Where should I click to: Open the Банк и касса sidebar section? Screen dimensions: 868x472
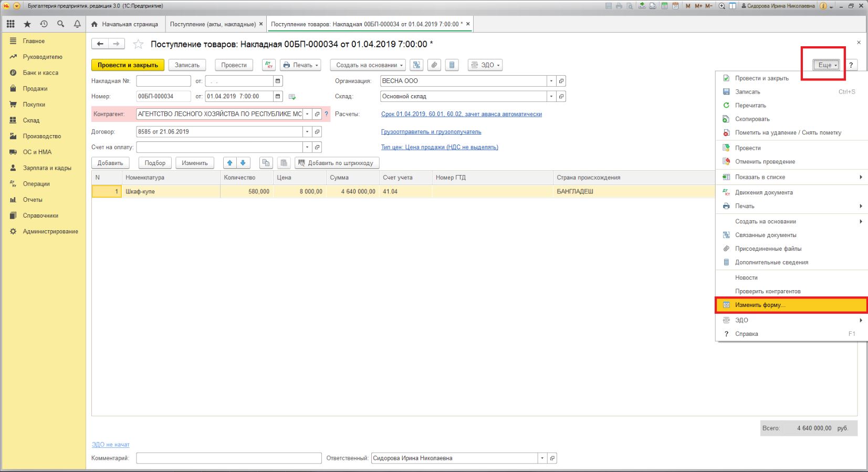(43, 73)
